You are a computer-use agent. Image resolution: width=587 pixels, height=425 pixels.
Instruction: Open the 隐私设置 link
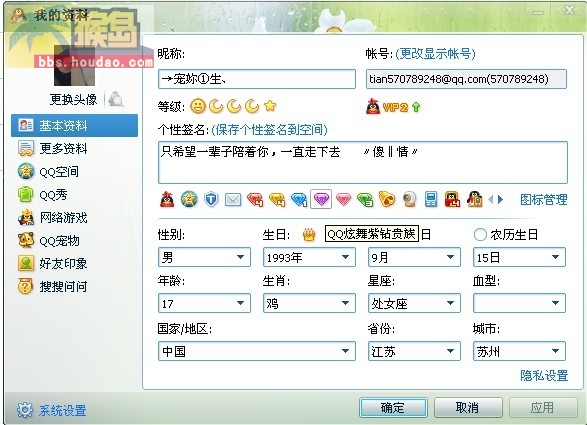tap(544, 376)
